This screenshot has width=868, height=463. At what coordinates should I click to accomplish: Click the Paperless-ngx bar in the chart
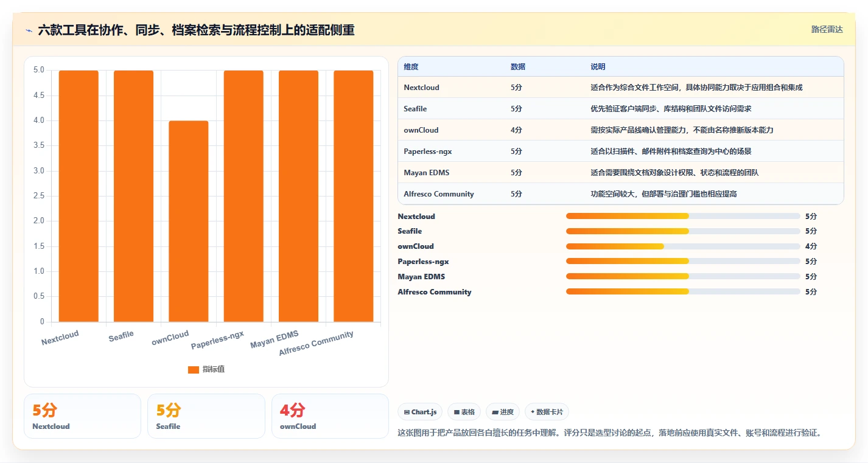(243, 196)
